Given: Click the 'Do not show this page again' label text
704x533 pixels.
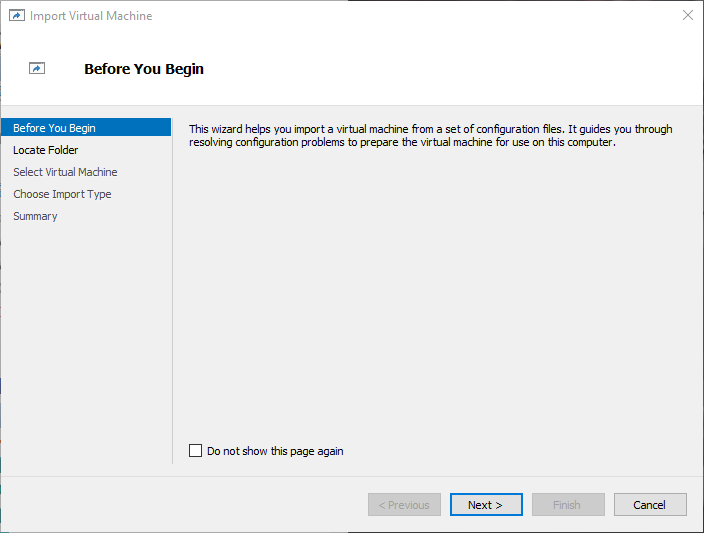Looking at the screenshot, I should 275,451.
